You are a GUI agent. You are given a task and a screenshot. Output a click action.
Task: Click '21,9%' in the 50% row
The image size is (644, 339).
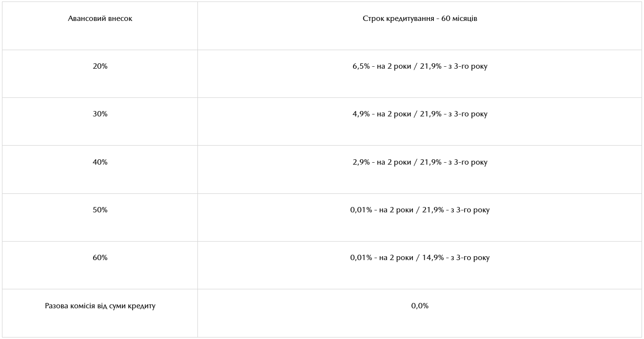433,210
